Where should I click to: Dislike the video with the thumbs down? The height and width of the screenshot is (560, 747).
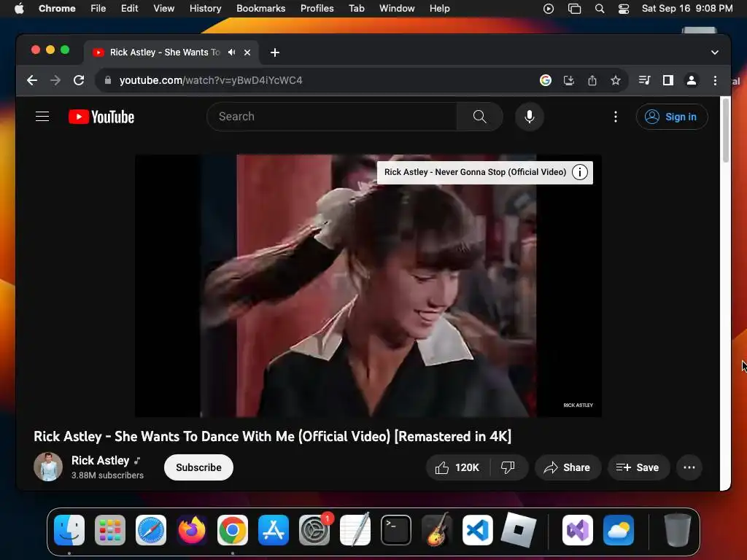(508, 467)
